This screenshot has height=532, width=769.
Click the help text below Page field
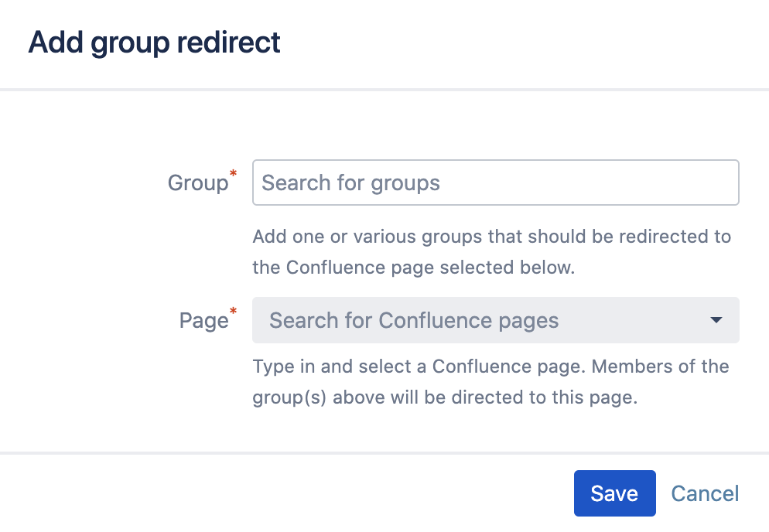coord(490,382)
